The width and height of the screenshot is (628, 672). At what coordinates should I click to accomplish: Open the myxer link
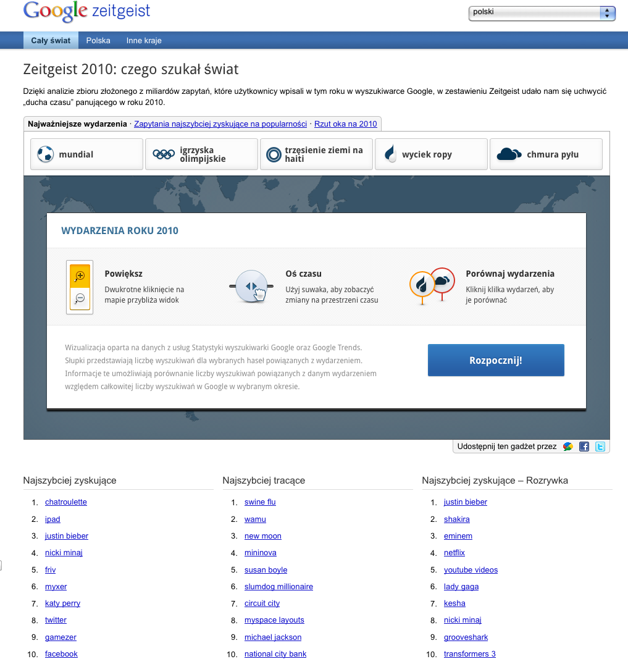(x=56, y=586)
